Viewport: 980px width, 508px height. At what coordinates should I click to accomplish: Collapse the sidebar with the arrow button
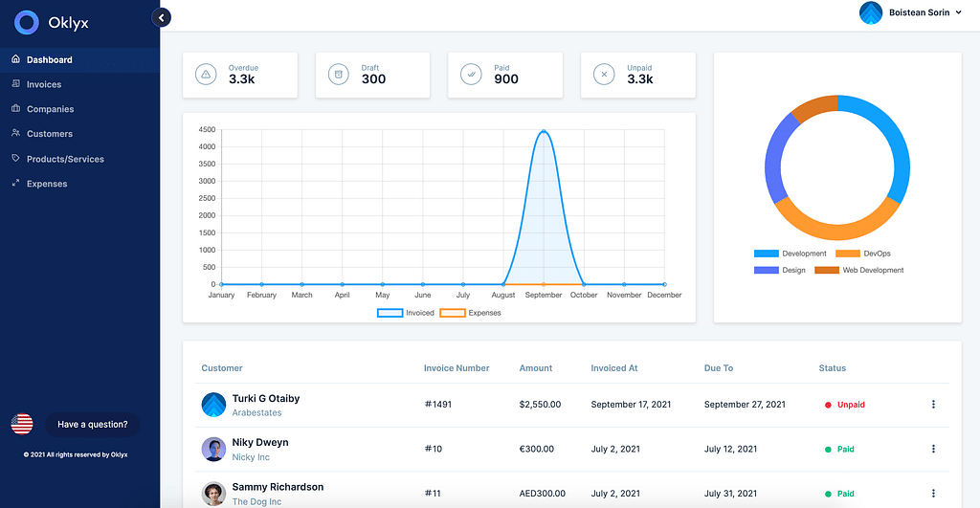tap(163, 17)
